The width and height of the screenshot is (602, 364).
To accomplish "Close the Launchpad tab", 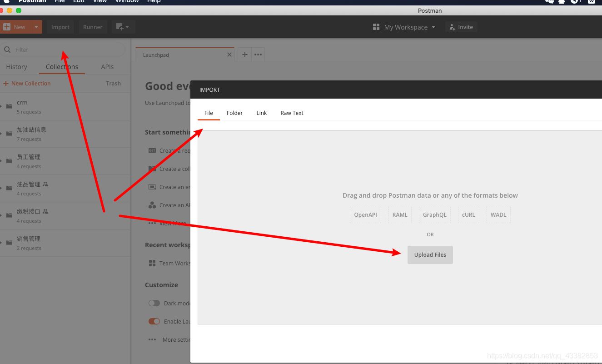I will coord(229,55).
